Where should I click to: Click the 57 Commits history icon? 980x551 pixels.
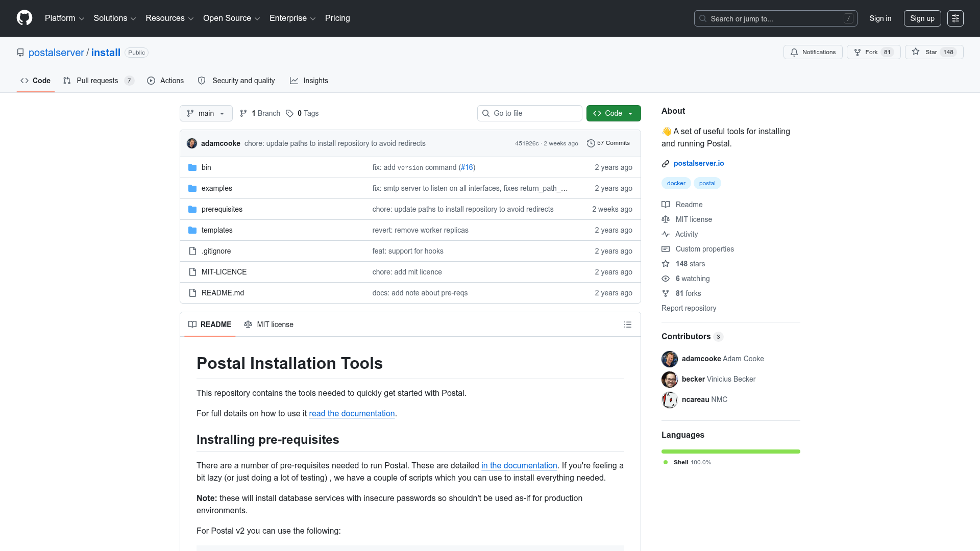pyautogui.click(x=591, y=143)
